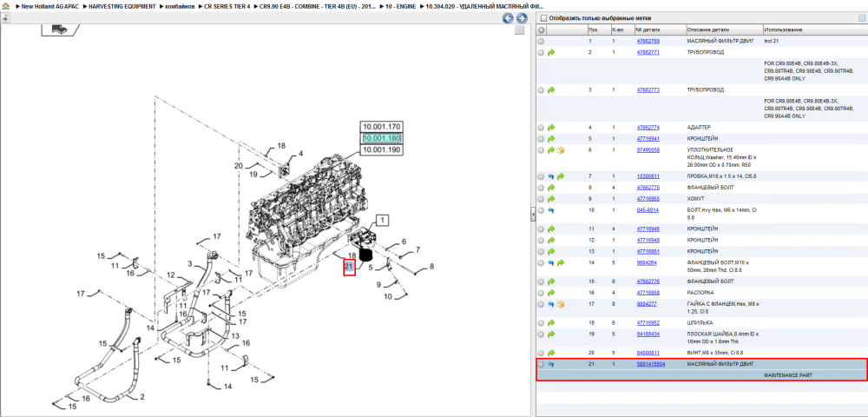Go to the home icon in breadcrumb
868x417 pixels.
[5, 5]
